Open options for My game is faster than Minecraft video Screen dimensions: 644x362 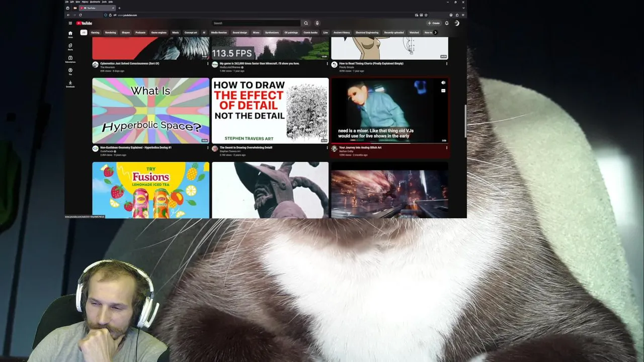[x=328, y=64]
